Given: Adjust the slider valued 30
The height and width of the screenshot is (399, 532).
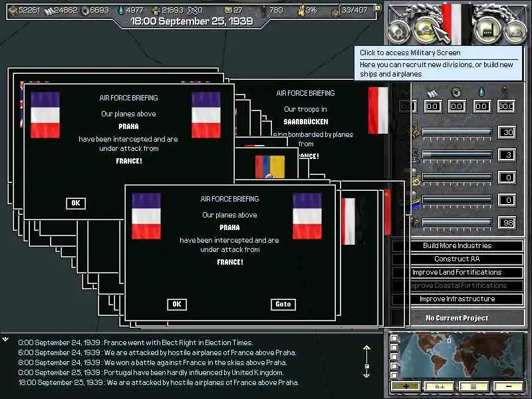Looking at the screenshot, I should (457, 132).
